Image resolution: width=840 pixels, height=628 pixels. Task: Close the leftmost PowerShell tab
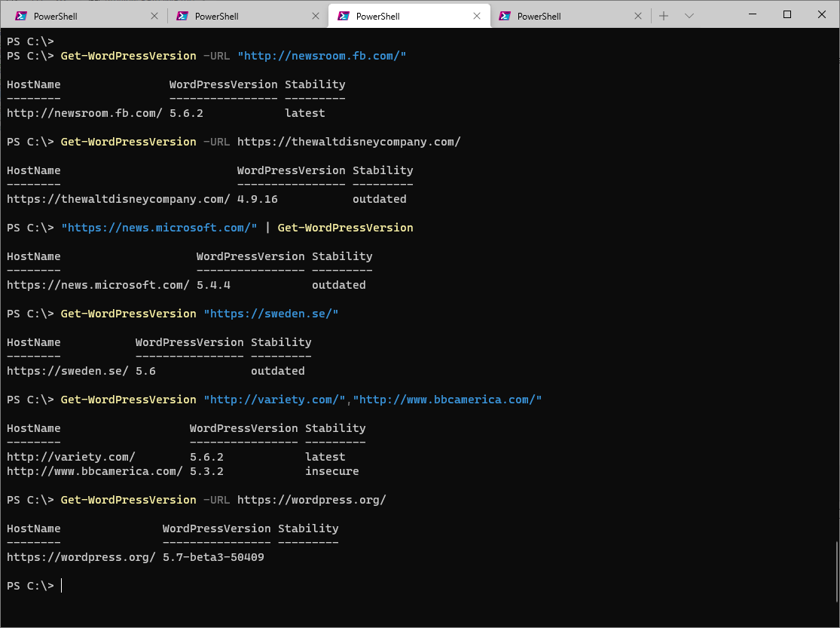pos(154,16)
